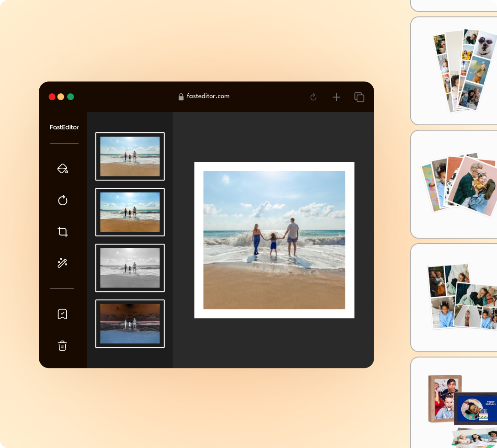Select the Crop tool
The width and height of the screenshot is (497, 448).
63,232
